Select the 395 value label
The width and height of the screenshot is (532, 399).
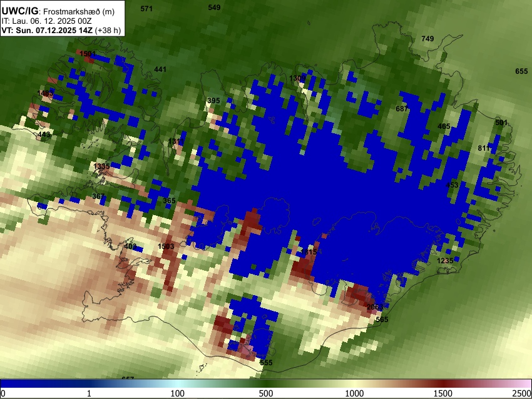click(x=213, y=101)
